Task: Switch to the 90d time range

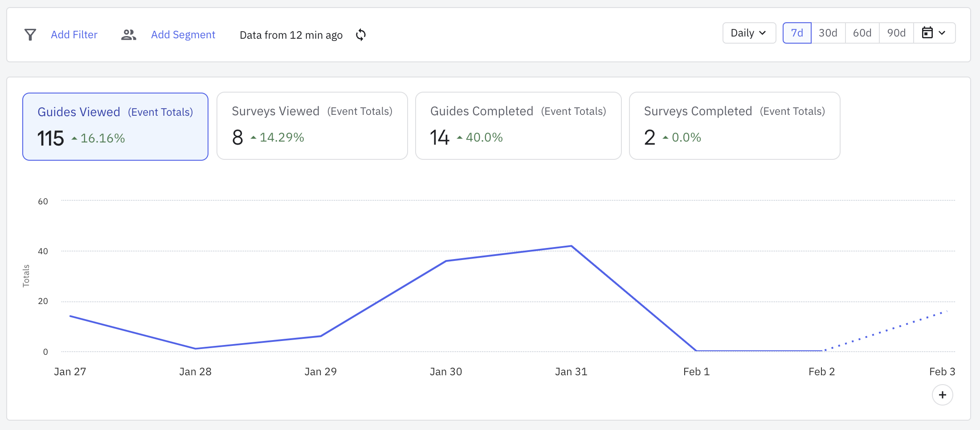Action: pos(896,33)
